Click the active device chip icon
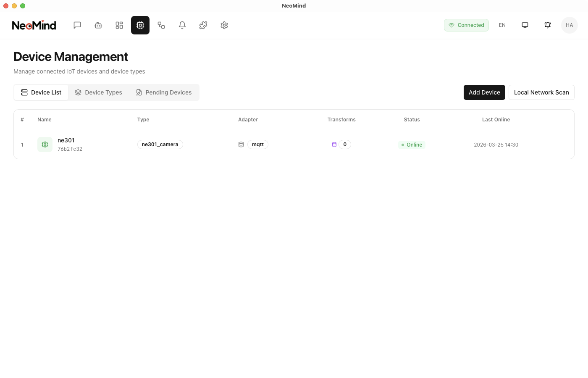 pos(140,25)
